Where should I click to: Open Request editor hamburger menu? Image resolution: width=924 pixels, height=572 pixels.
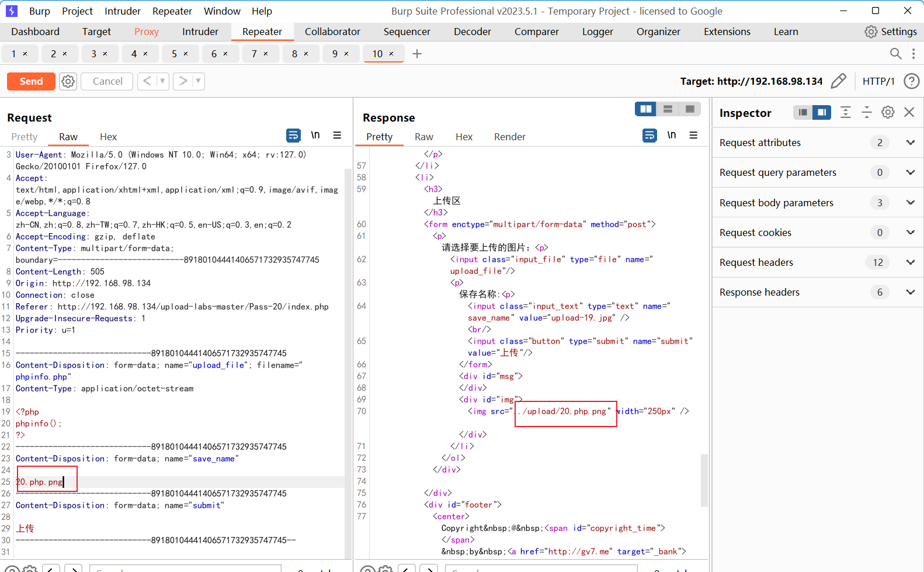[x=337, y=136]
